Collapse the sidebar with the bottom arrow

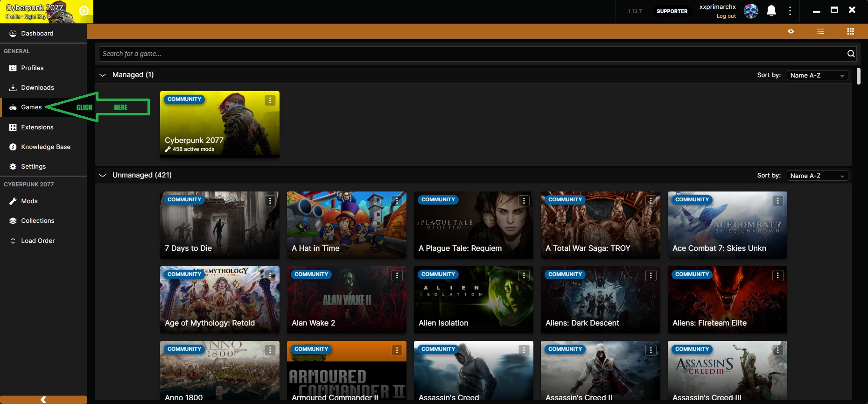click(x=43, y=400)
